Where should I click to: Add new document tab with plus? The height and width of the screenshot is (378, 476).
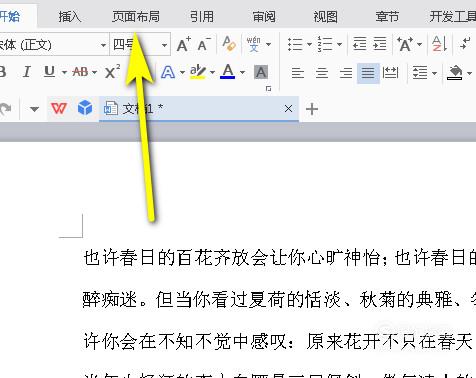312,109
